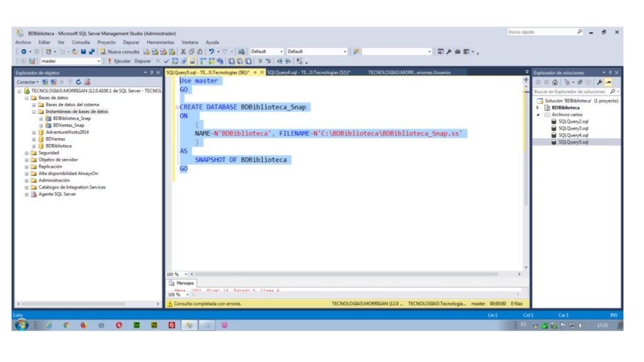The width and height of the screenshot is (644, 362).
Task: Click the pin icon on Explorador de objetos
Action: [x=152, y=73]
